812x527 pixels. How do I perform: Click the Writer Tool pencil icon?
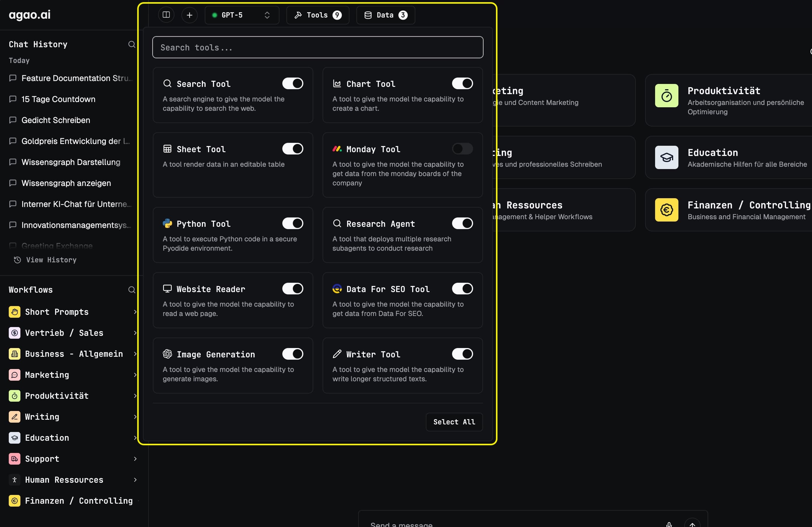(x=337, y=354)
